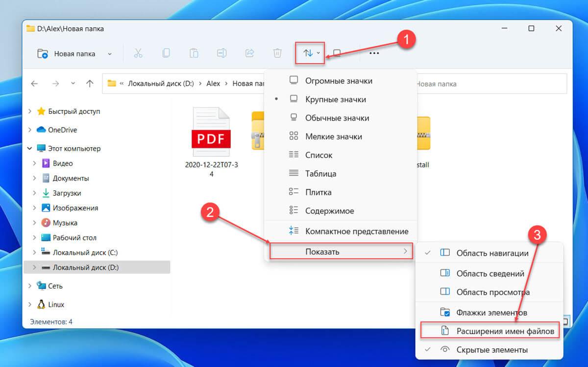Go up one folder level arrow

90,84
